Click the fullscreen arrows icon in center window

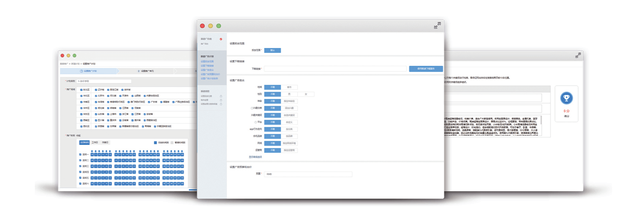[x=437, y=26]
